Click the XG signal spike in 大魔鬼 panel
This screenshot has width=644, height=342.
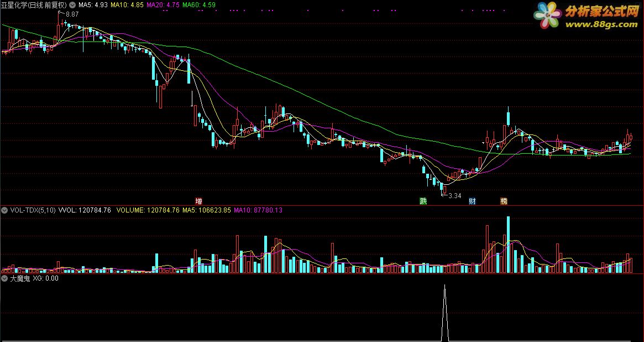coord(444,313)
